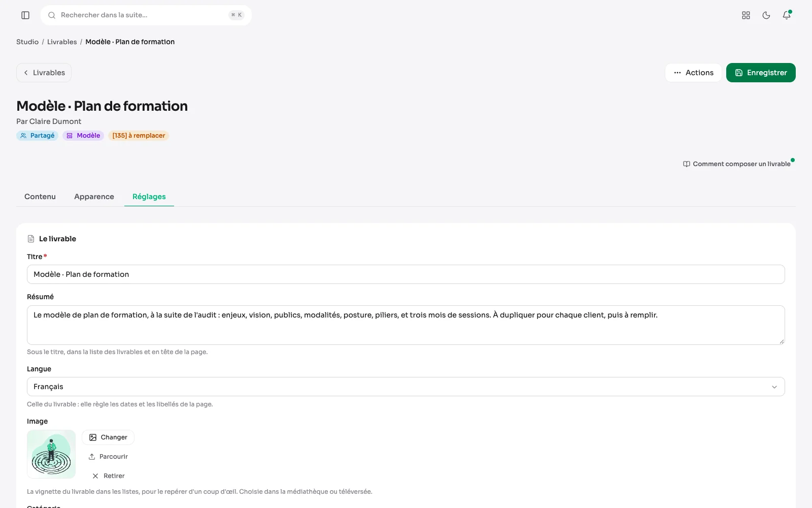Open the apps grid icon
812x508 pixels.
(746, 15)
